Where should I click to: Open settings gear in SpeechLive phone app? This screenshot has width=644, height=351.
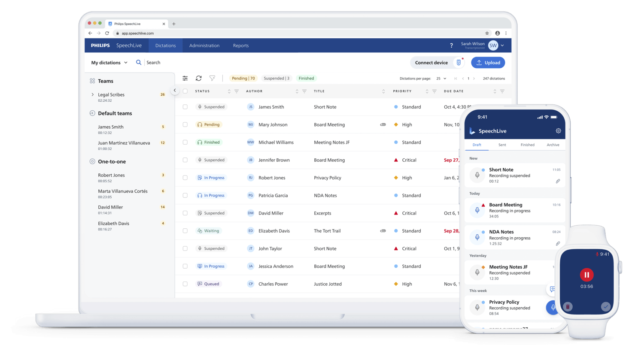click(558, 131)
